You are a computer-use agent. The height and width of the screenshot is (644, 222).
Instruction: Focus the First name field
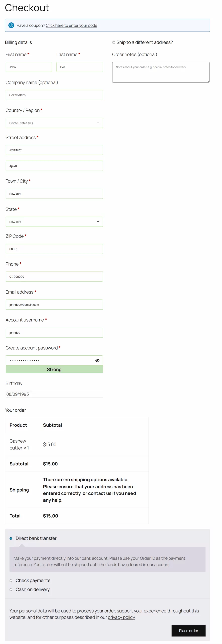[29, 67]
